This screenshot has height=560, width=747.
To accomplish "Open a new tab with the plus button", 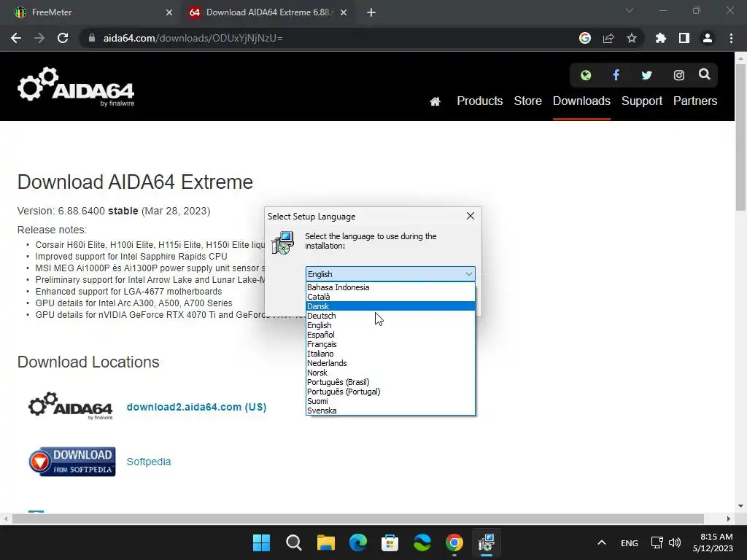I will 371,12.
